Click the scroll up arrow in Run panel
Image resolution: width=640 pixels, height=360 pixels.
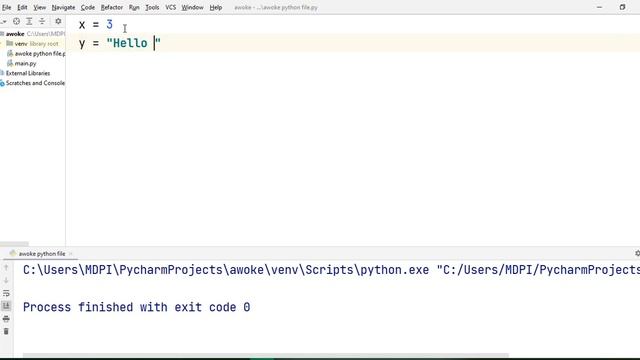6,268
